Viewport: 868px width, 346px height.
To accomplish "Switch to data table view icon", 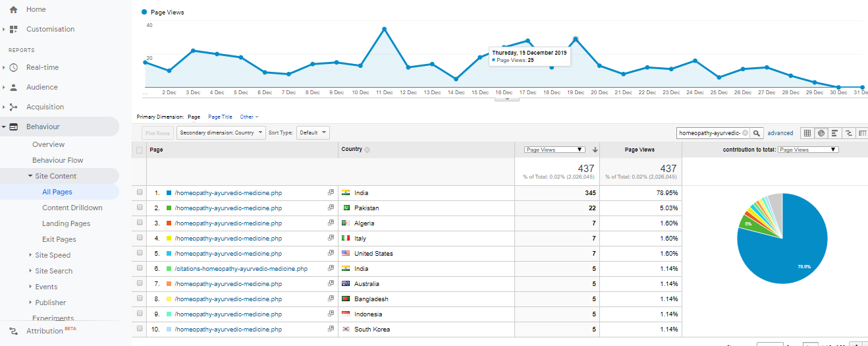I will [807, 133].
